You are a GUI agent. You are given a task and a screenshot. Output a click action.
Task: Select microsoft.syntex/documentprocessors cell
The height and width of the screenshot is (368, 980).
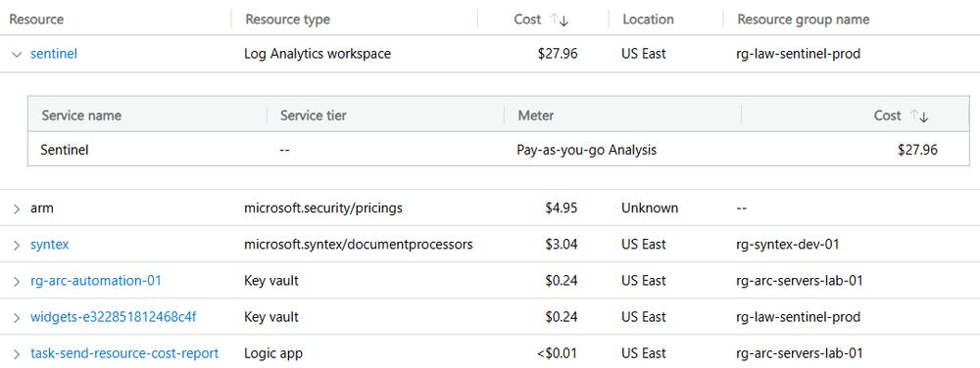[358, 245]
